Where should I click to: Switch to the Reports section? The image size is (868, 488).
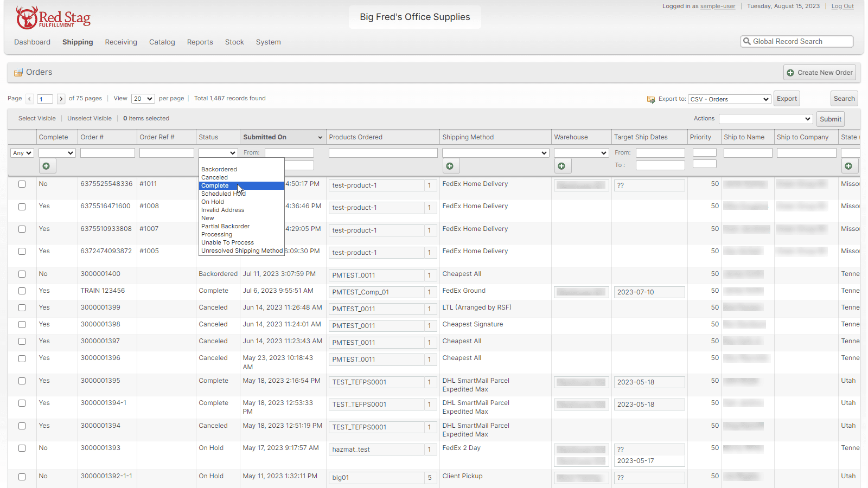click(x=200, y=42)
